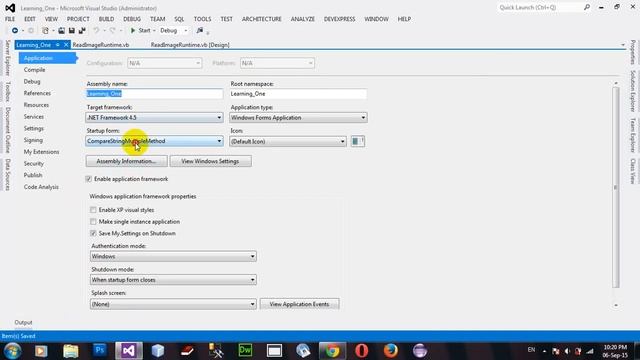Click the Assembly Information button
Image resolution: width=640 pixels, height=360 pixels.
[x=126, y=161]
